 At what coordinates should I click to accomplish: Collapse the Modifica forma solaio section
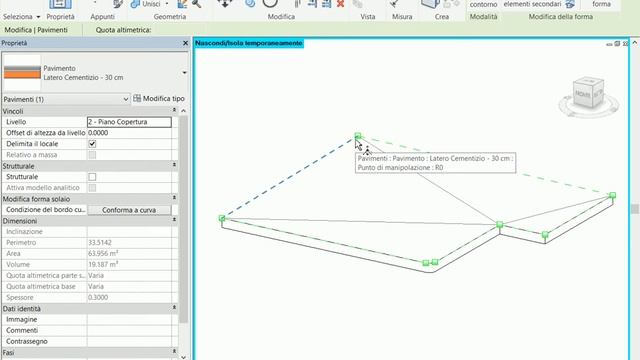(x=174, y=198)
